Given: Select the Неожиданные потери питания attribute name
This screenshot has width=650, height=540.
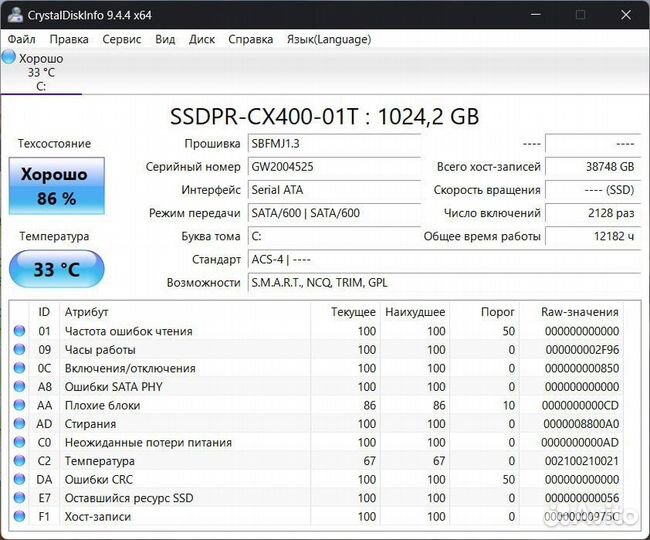Looking at the screenshot, I should pos(148,442).
